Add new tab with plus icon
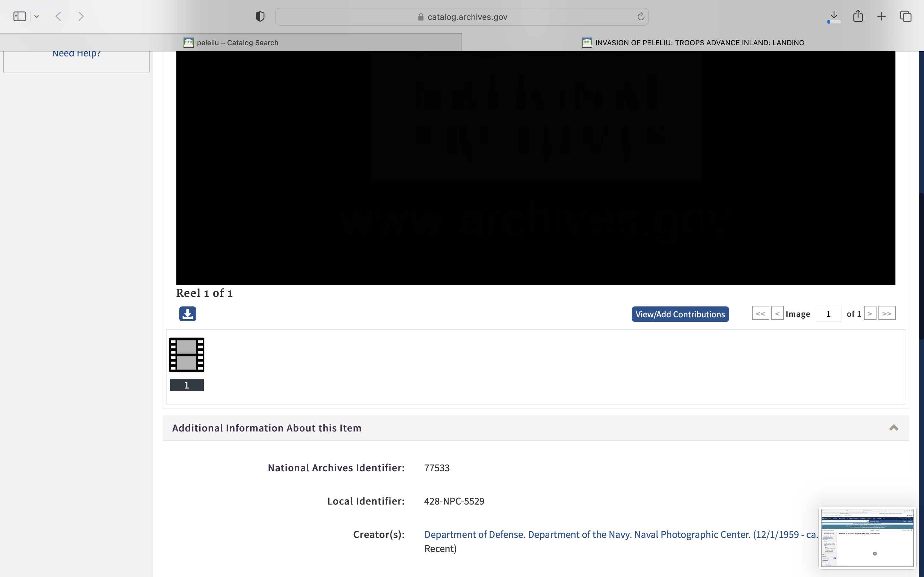 (x=881, y=16)
